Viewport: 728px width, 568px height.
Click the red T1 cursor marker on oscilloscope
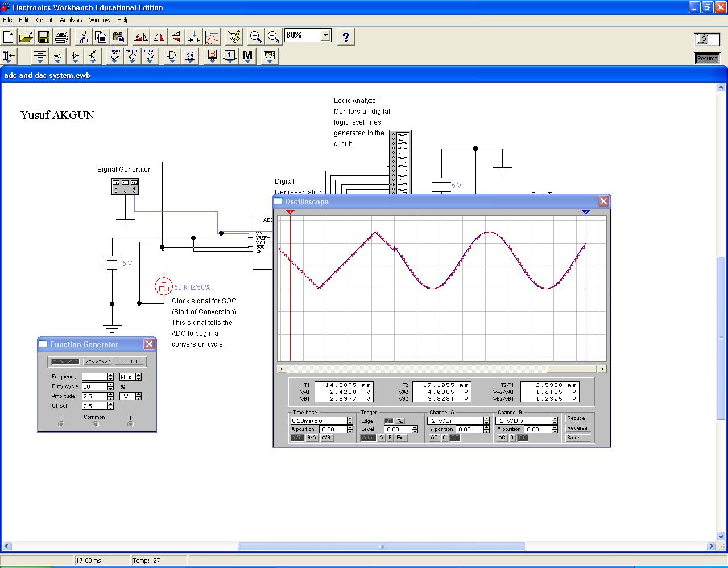[290, 212]
